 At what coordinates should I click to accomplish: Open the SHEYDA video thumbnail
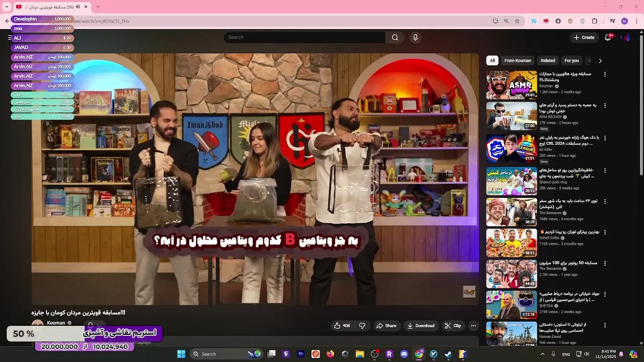click(x=512, y=305)
